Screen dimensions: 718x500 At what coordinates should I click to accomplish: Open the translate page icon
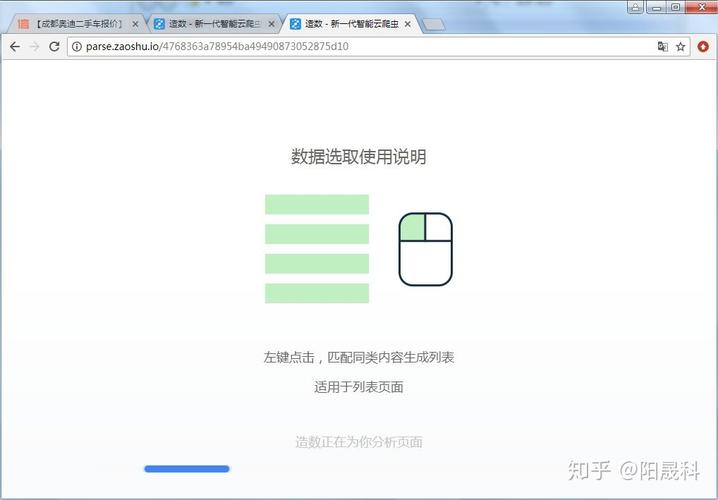[663, 46]
